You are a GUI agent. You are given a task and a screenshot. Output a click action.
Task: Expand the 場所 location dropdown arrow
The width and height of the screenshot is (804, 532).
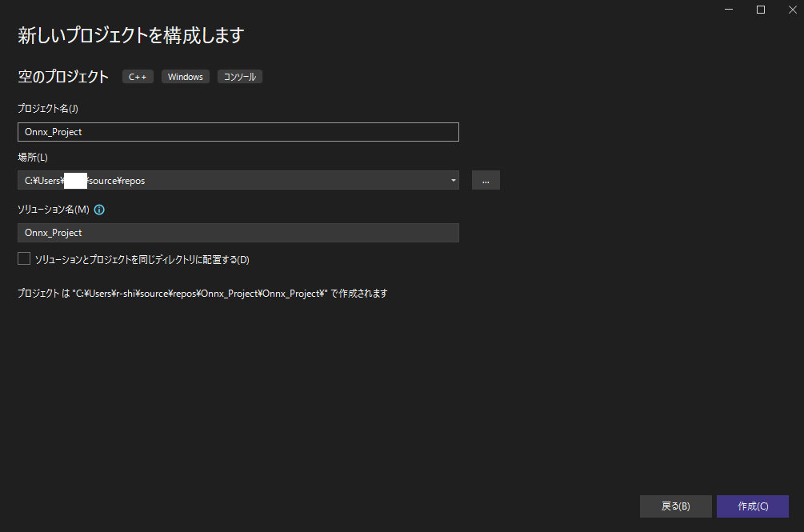tap(453, 180)
